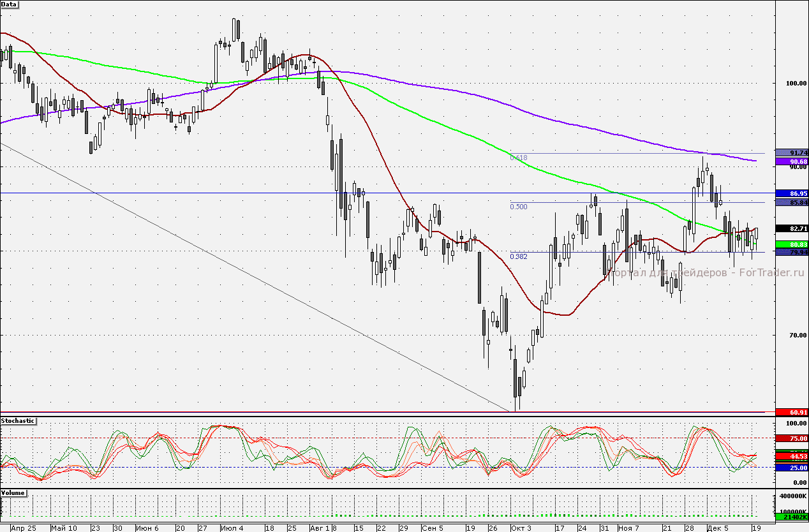The height and width of the screenshot is (532, 809).
Task: Click the 0.618 Fibonacci level label
Action: point(519,157)
